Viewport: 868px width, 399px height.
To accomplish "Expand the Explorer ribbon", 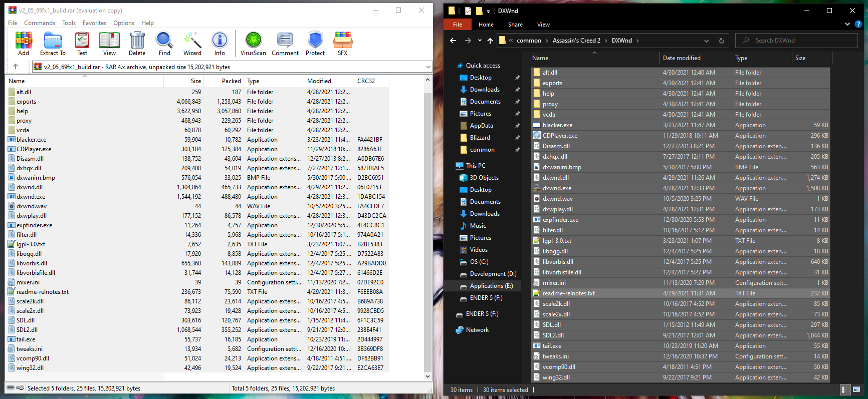I will [x=847, y=24].
